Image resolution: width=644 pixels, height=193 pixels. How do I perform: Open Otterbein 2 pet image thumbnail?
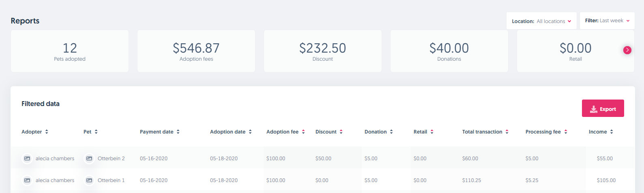(x=89, y=159)
